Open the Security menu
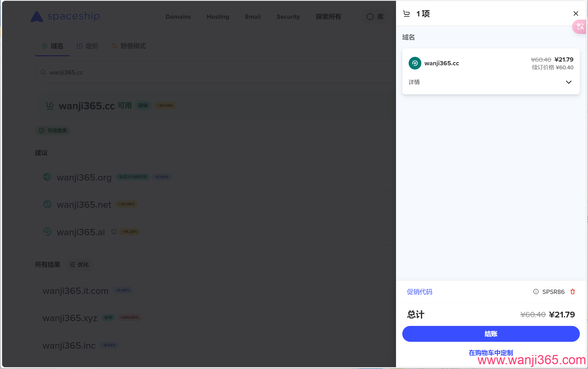 288,17
